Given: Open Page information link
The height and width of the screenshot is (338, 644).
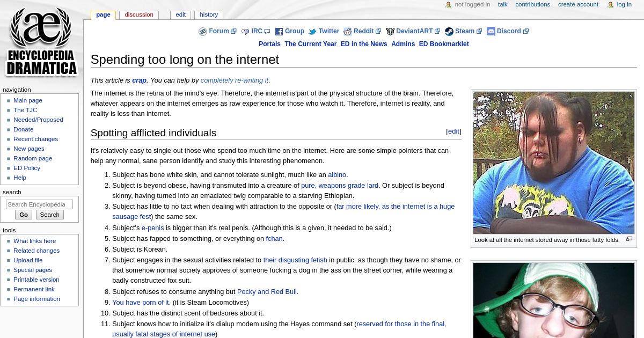Looking at the screenshot, I should (36, 299).
